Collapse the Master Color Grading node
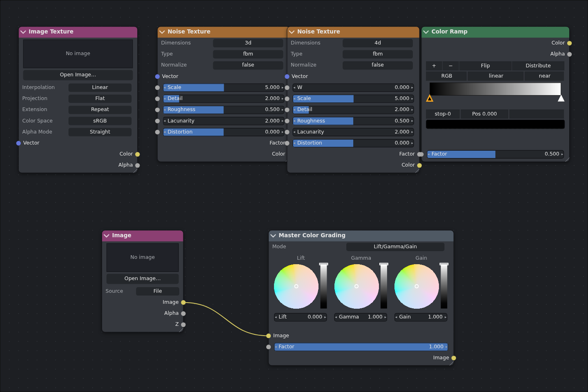The width and height of the screenshot is (588, 392). click(273, 236)
